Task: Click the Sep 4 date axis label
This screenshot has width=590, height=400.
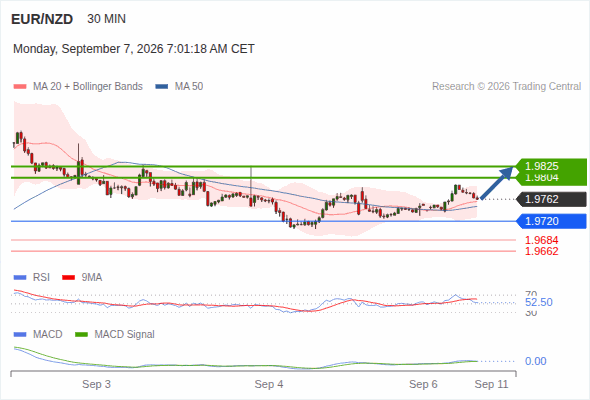Action: [269, 384]
